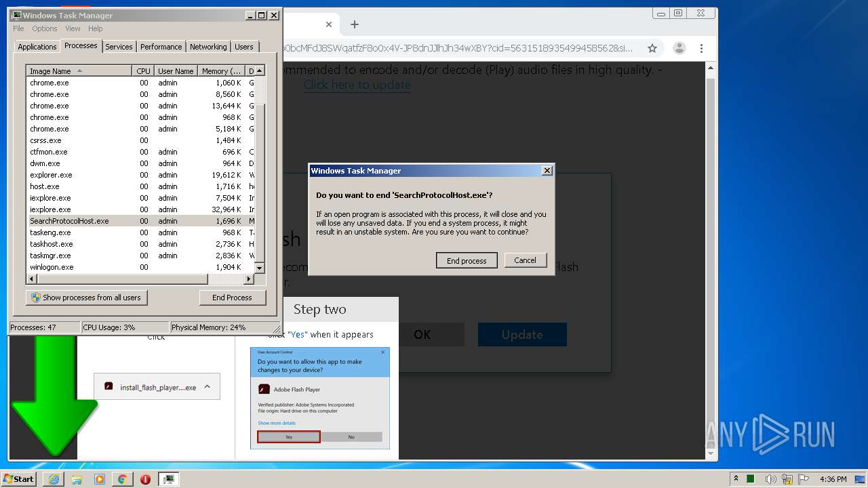This screenshot has height=488, width=868.
Task: Select the taskeng.exe process row
Action: [140, 232]
